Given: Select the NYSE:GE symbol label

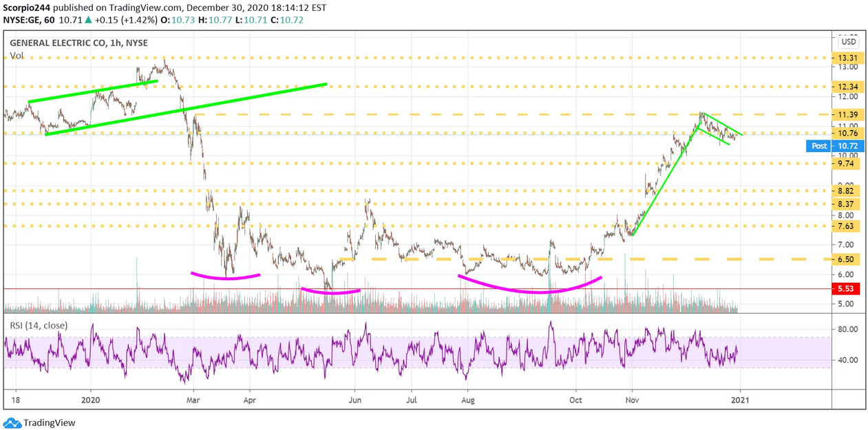Looking at the screenshot, I should (x=23, y=20).
